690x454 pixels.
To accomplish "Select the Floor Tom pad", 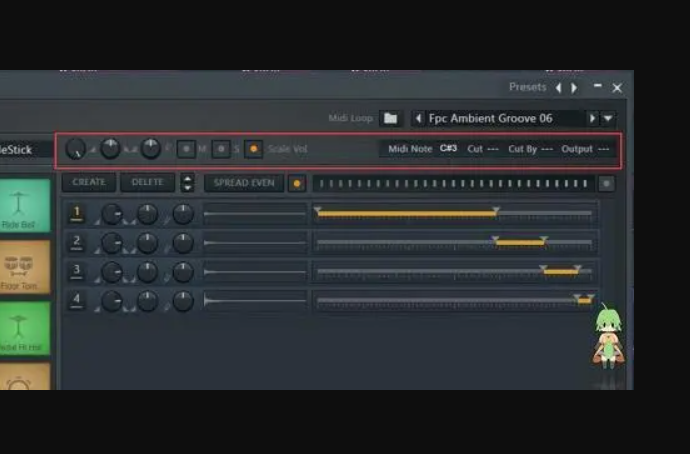I will pyautogui.click(x=25, y=267).
